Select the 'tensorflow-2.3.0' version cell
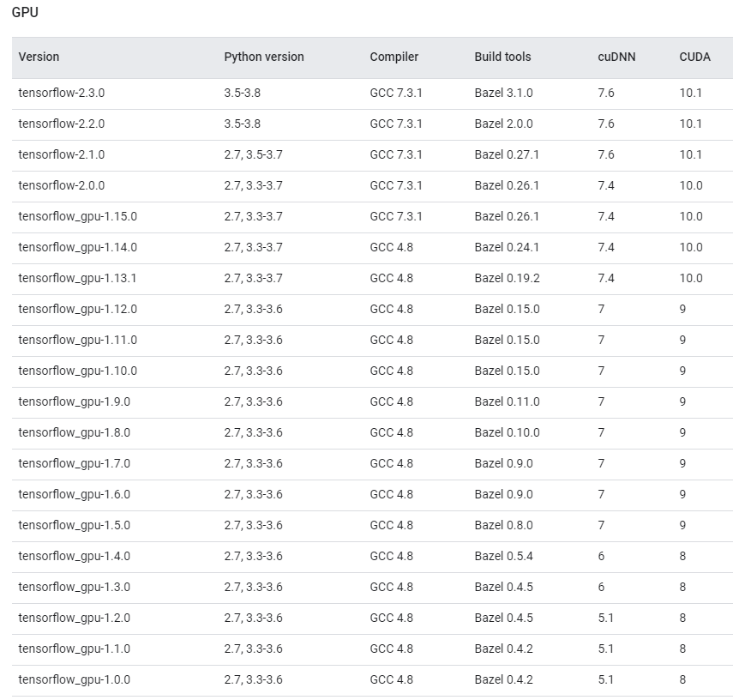Image resolution: width=733 pixels, height=700 pixels. pos(61,93)
